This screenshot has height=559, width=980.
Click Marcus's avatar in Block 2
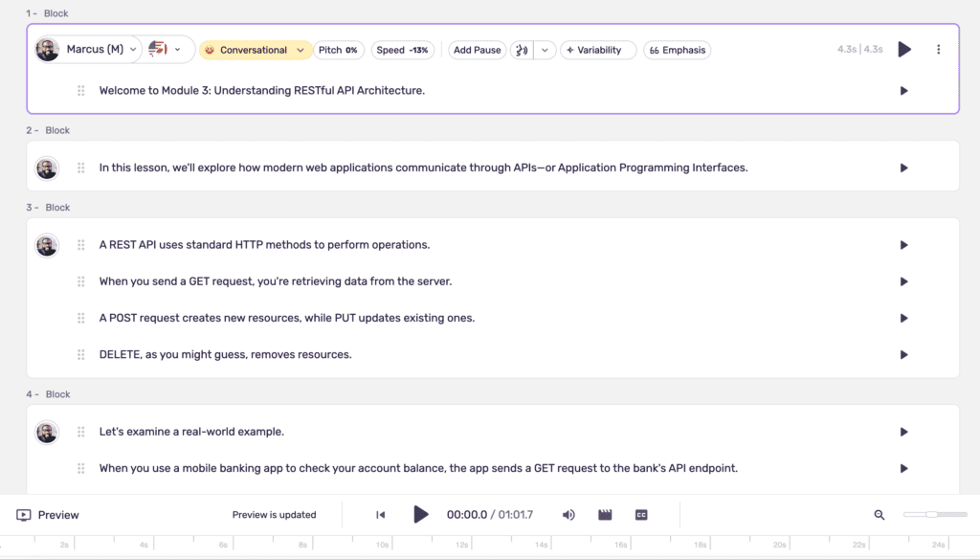[x=47, y=166]
